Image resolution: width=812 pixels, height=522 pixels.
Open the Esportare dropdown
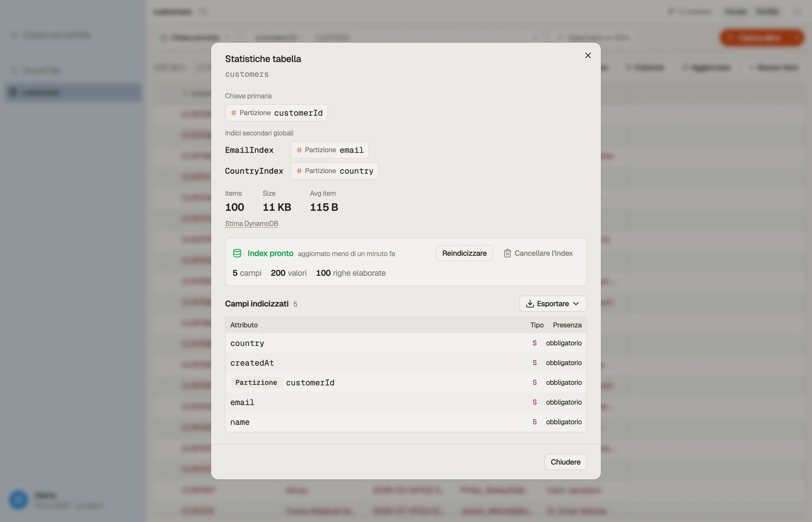click(553, 303)
